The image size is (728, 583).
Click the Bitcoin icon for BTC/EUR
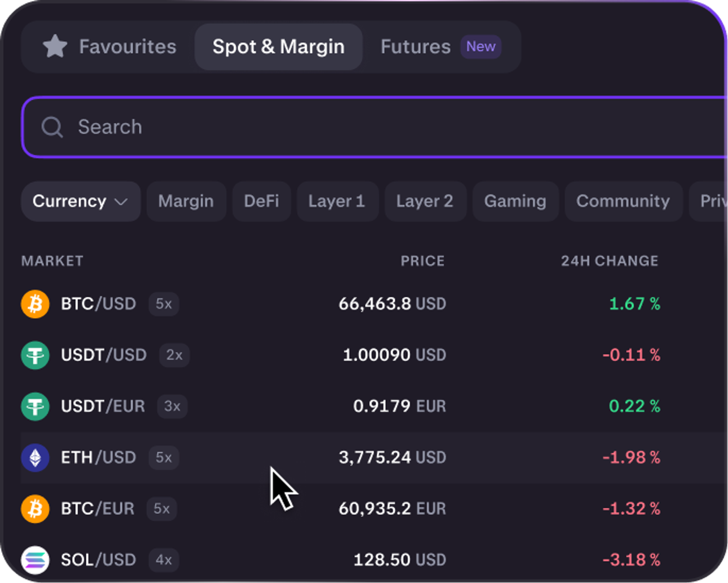click(35, 509)
